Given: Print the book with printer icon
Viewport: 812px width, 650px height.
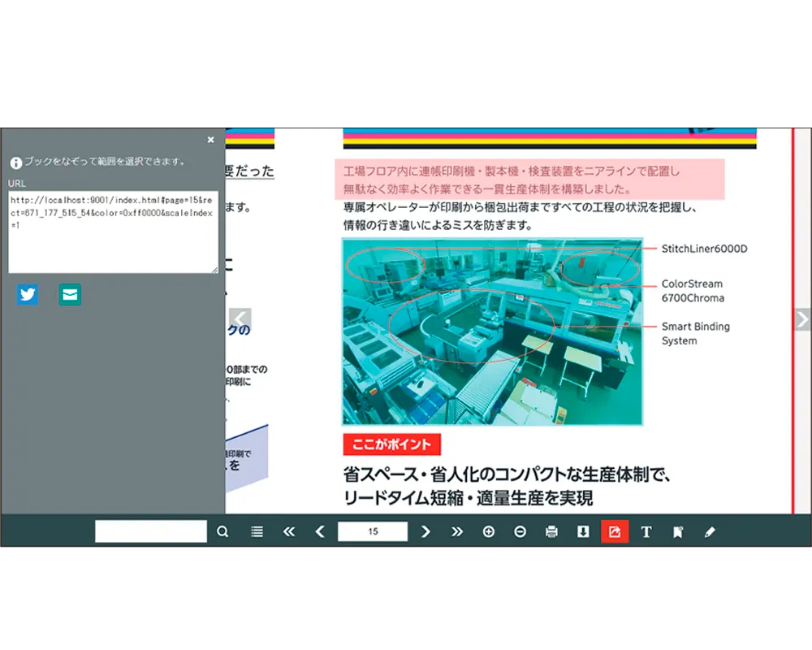Looking at the screenshot, I should tap(552, 532).
